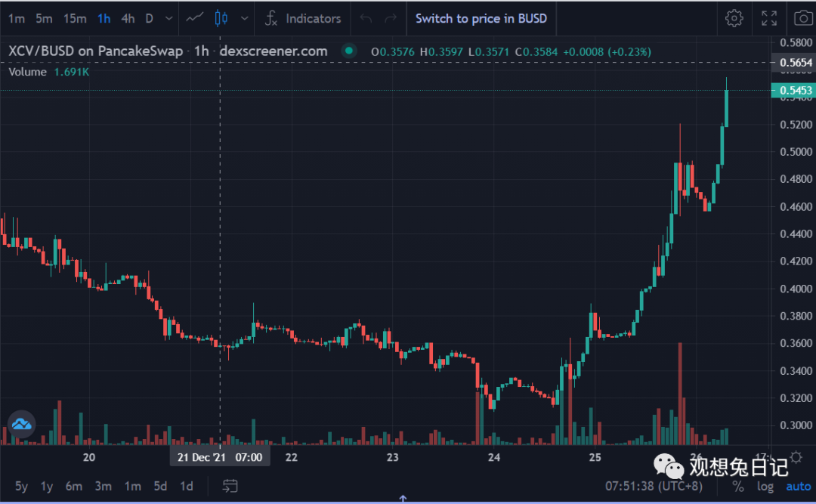Click the Volume value 1.691K
This screenshot has height=504, width=816.
(x=72, y=72)
